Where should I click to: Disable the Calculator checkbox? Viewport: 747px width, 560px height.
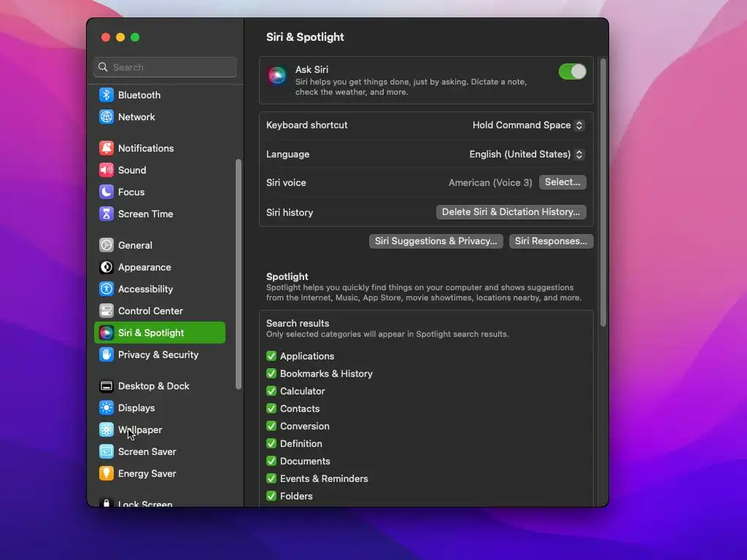coord(271,392)
